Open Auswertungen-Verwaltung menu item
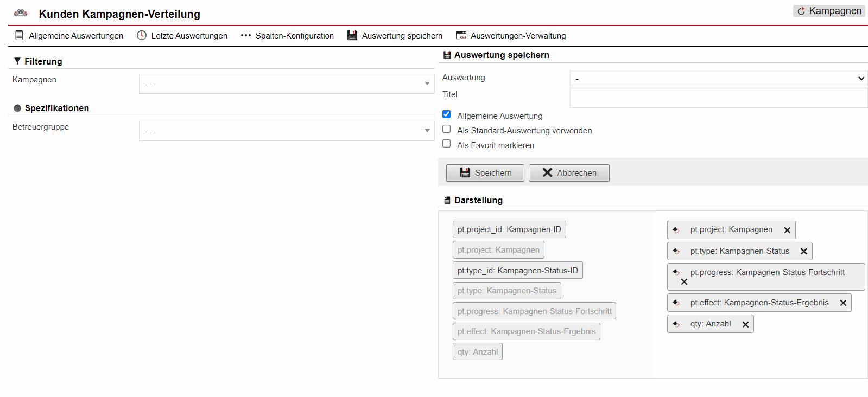Screen dimensions: 868x397 [518, 36]
